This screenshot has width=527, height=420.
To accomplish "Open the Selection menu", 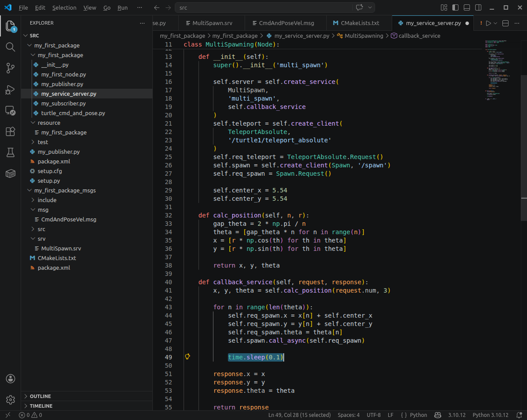I will click(x=64, y=7).
